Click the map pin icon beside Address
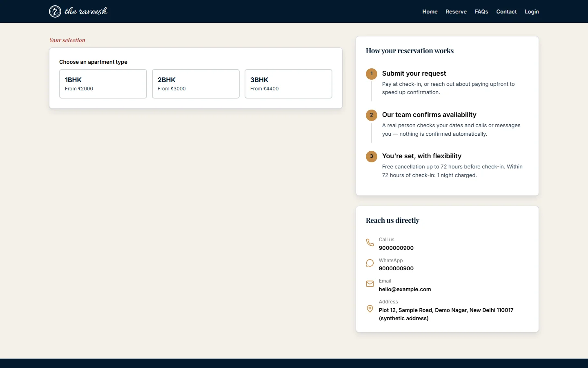This screenshot has width=588, height=368. click(x=370, y=309)
